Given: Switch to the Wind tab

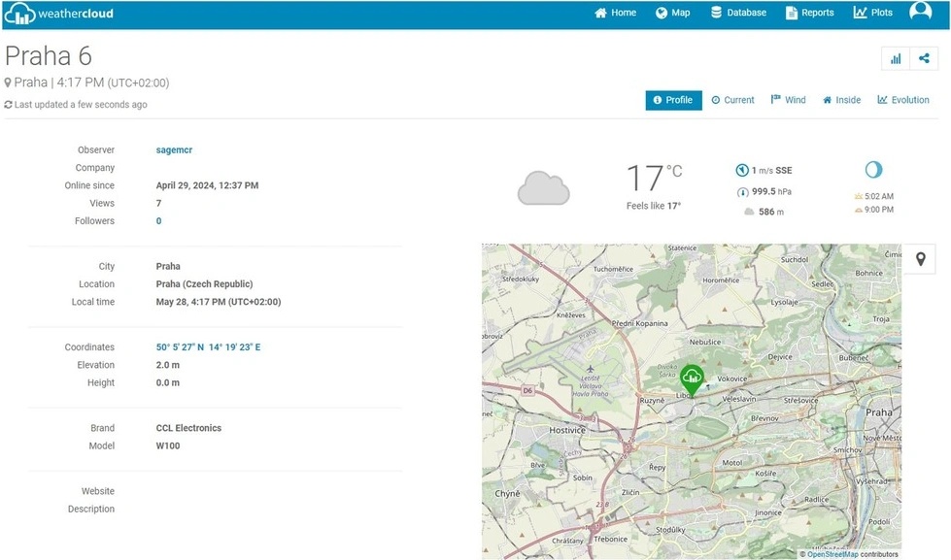Looking at the screenshot, I should coord(788,100).
